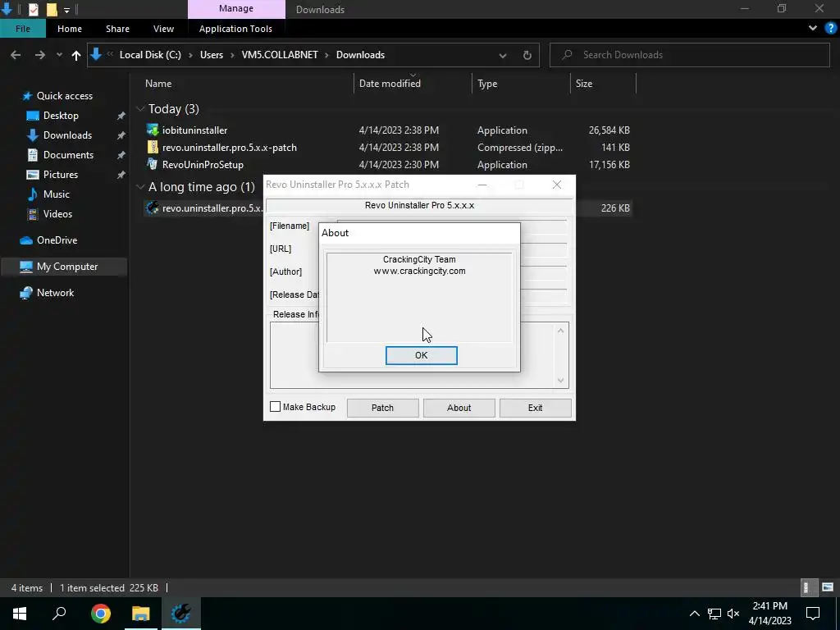Click OK in the About dialog
840x630 pixels.
[x=421, y=355]
